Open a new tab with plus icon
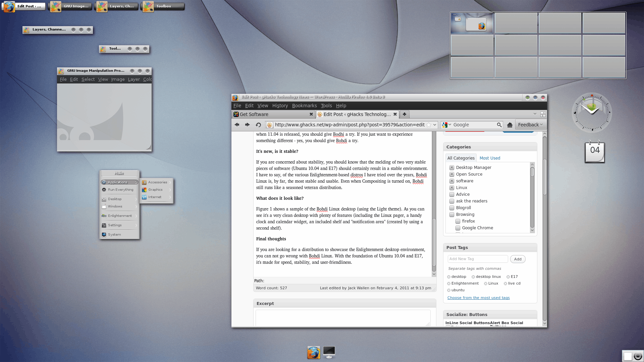This screenshot has height=362, width=644. pyautogui.click(x=405, y=114)
